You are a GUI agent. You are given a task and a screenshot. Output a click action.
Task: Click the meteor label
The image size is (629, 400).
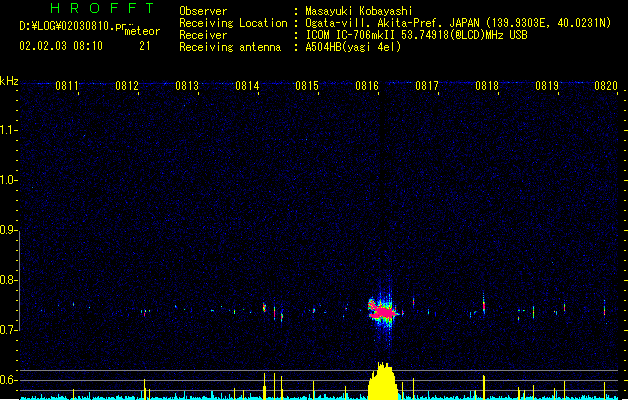click(142, 31)
